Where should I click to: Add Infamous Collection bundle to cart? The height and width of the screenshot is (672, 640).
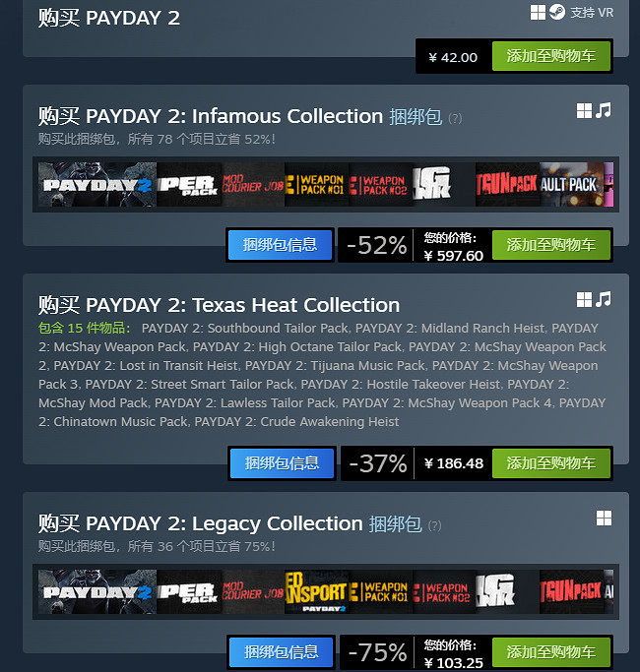[551, 245]
